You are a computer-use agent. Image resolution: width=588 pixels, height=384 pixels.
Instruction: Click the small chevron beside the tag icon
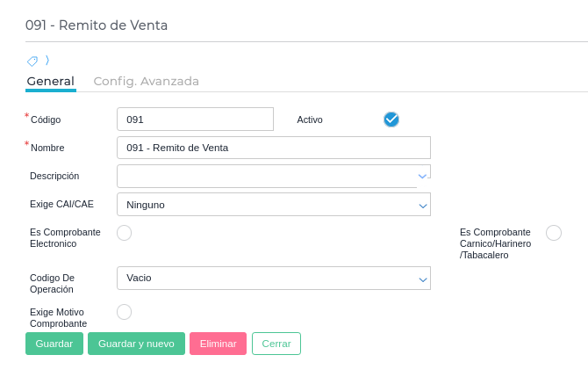pyautogui.click(x=47, y=60)
